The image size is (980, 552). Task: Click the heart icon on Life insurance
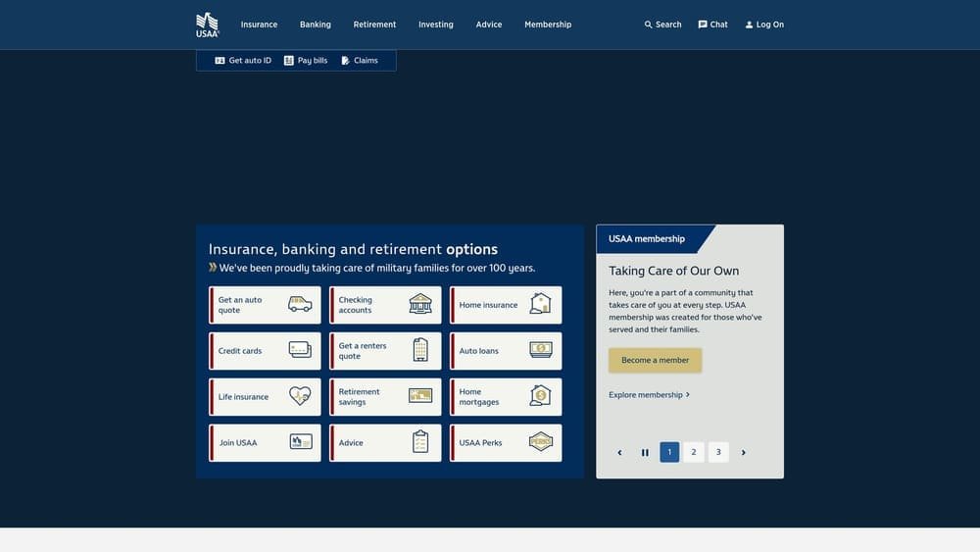click(300, 396)
